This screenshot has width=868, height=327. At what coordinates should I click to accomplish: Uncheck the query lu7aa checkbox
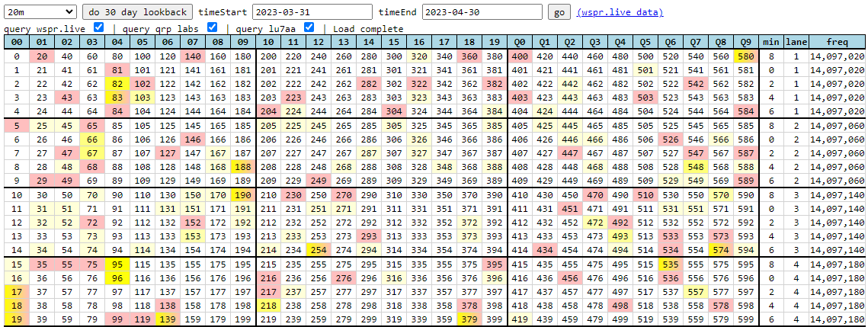pos(309,27)
